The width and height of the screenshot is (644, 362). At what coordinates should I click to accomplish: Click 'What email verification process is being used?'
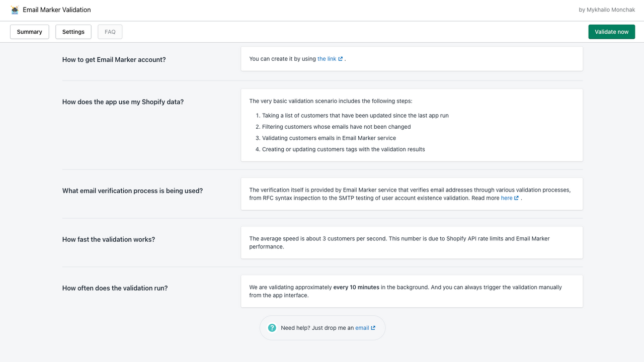pos(132,191)
